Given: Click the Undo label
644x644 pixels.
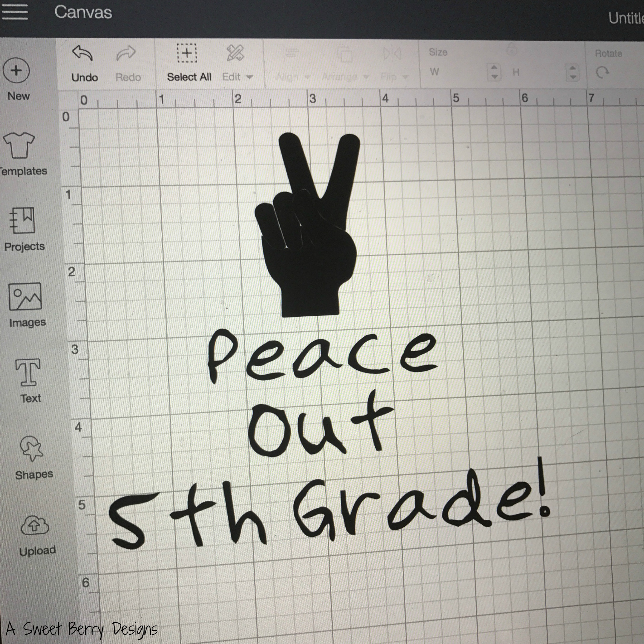Looking at the screenshot, I should click(x=85, y=77).
